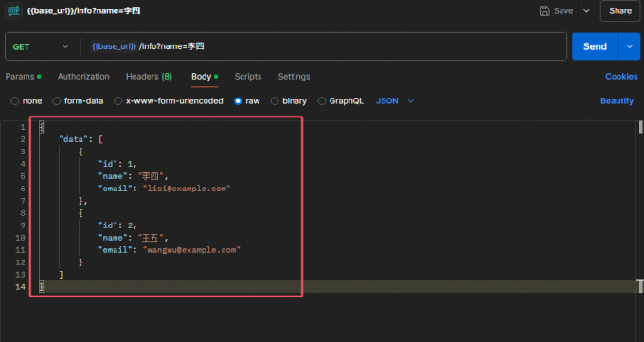Switch to the Authorization tab
This screenshot has width=644, height=342.
tap(83, 77)
